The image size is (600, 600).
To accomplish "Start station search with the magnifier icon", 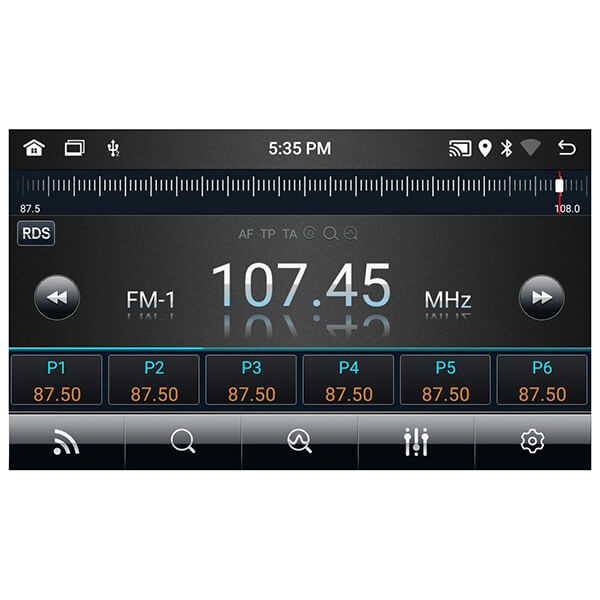I will click(183, 442).
